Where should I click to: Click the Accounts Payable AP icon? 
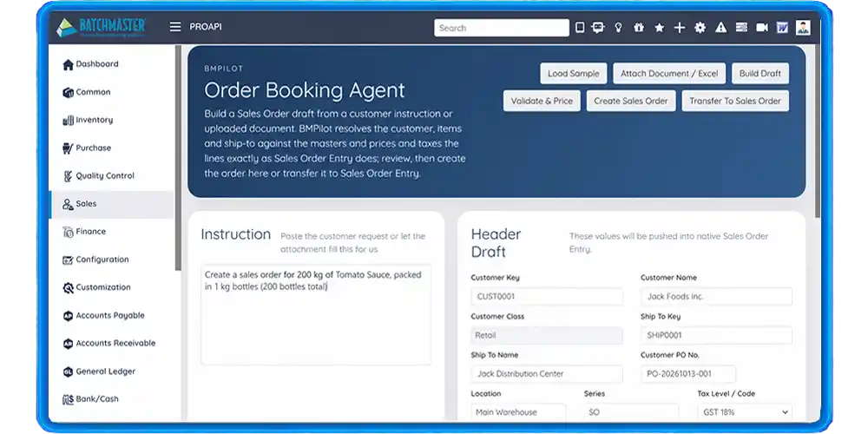point(68,316)
